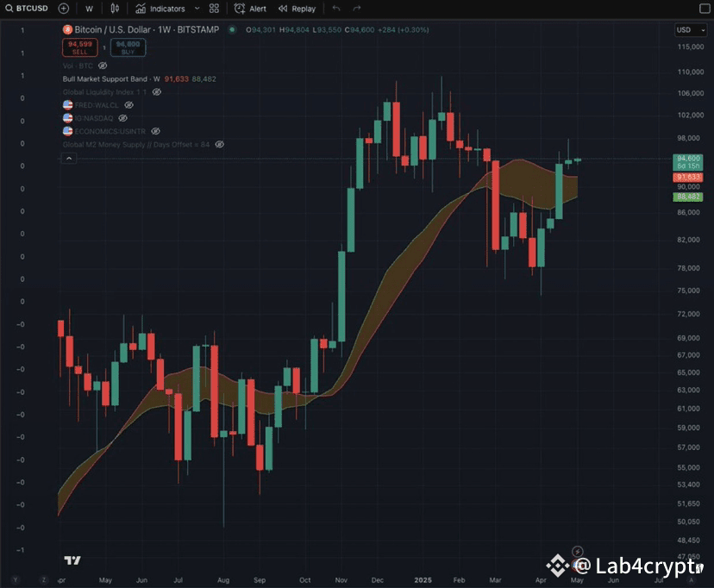Click the round A auto-scale button bottom right
714x588 pixels.
point(692,579)
